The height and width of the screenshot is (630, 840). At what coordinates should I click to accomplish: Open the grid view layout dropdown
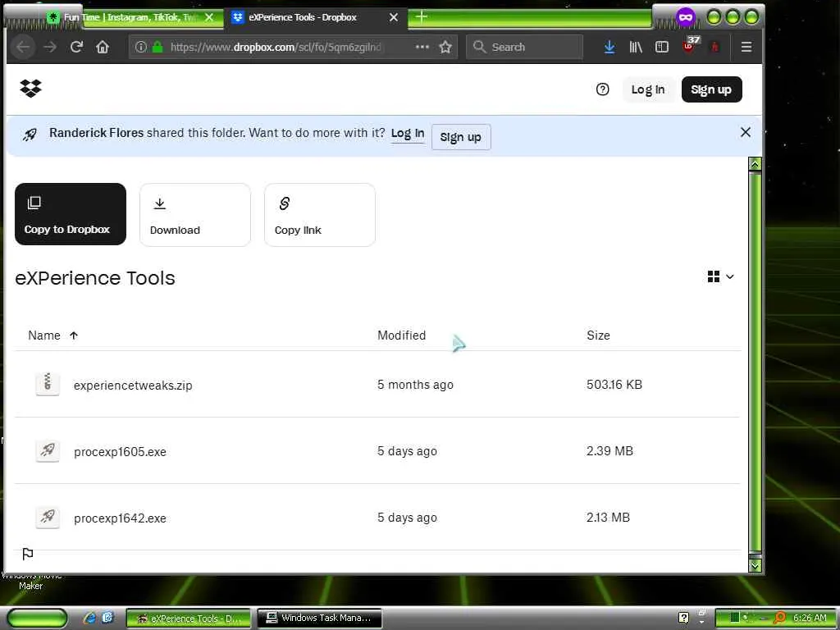[x=720, y=276]
